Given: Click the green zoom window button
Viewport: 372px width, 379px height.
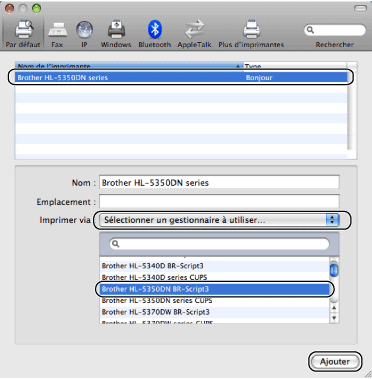Looking at the screenshot, I should (x=37, y=8).
